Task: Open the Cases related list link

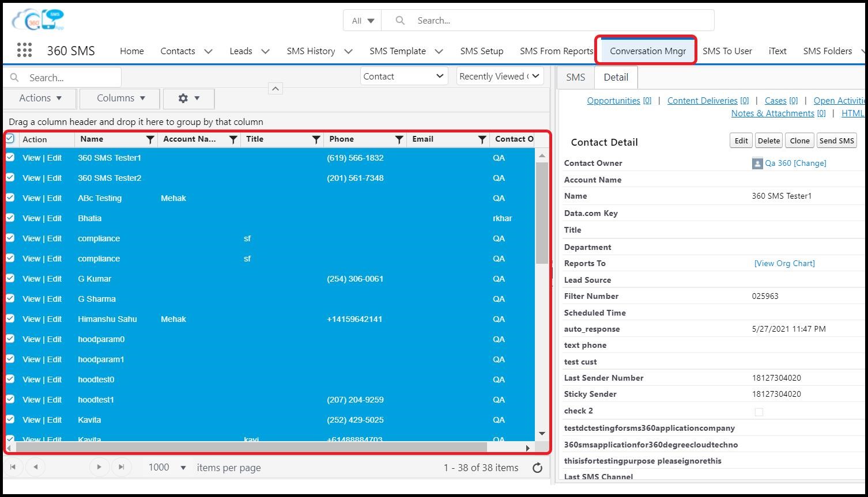Action: (x=781, y=101)
